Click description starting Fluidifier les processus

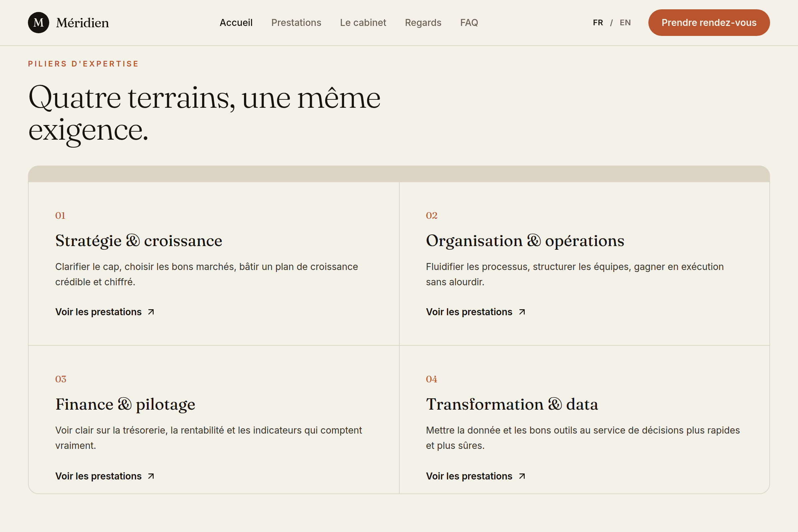[575, 274]
